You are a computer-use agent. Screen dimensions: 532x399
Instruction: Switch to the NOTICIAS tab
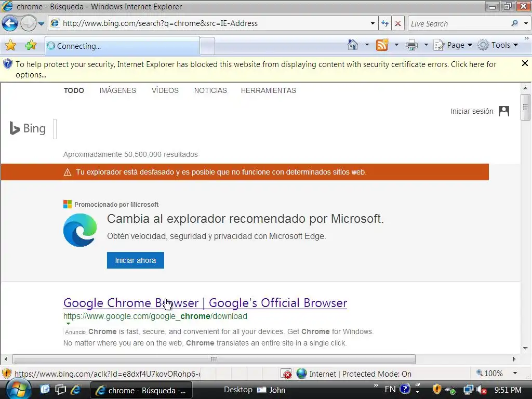pos(210,90)
